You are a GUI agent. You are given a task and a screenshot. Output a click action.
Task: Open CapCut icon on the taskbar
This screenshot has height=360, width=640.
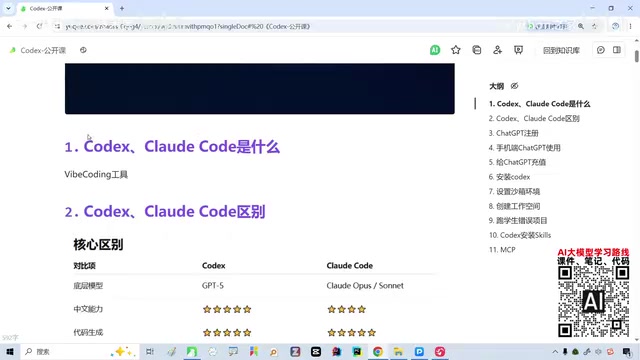(316, 351)
